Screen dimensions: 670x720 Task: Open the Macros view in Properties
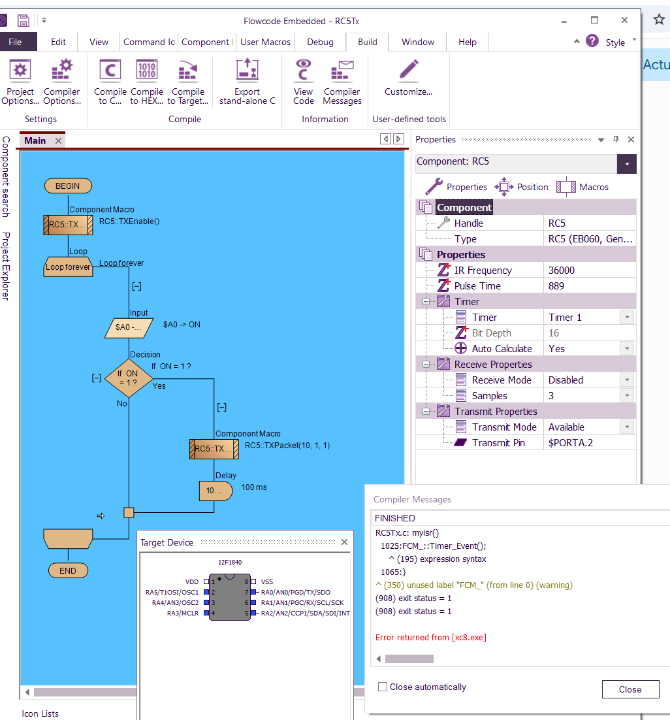[582, 187]
